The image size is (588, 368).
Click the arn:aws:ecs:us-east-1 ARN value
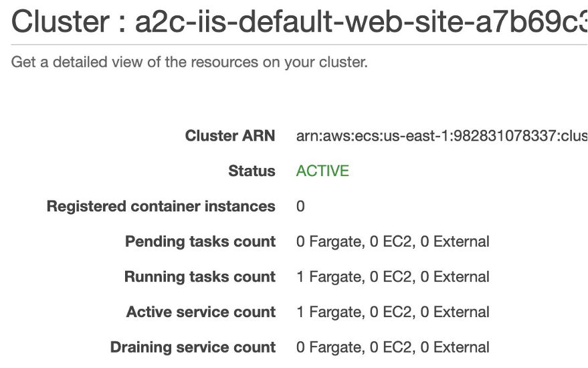[x=442, y=136]
